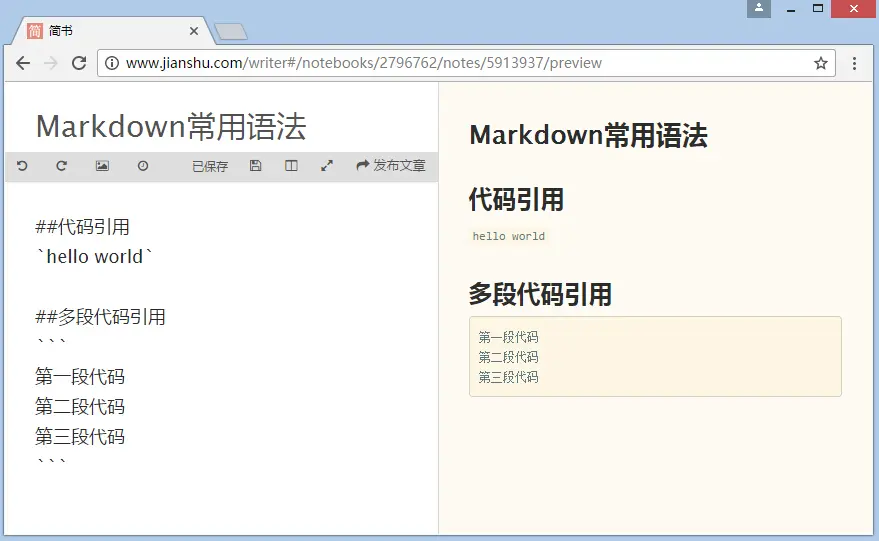Click the article title Markdown常用语法 field

click(x=171, y=126)
